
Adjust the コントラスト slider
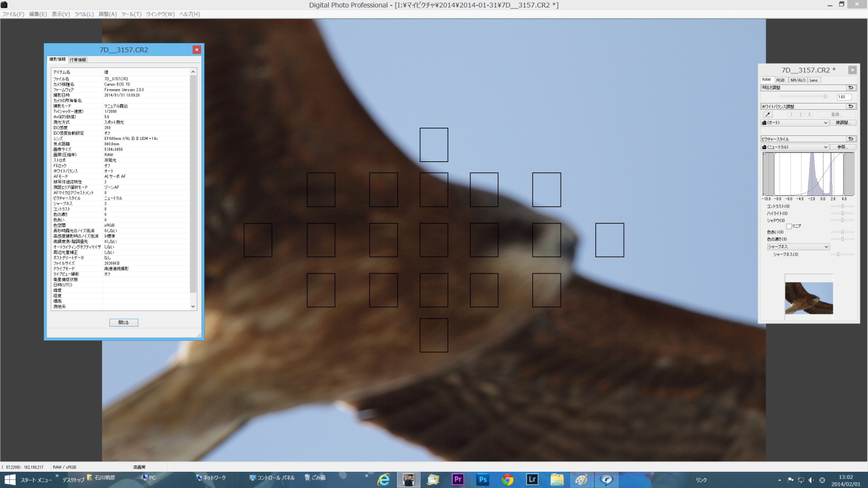tap(842, 206)
